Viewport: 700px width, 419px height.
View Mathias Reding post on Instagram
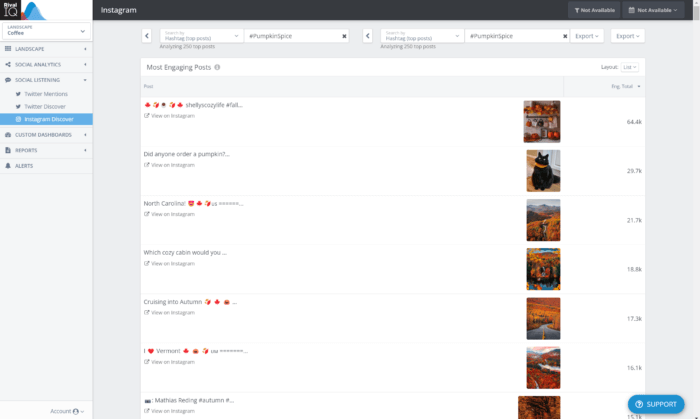(169, 411)
